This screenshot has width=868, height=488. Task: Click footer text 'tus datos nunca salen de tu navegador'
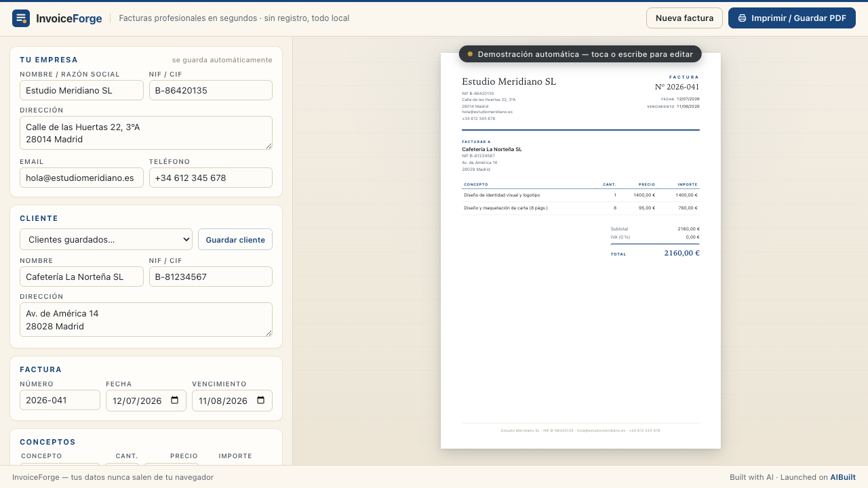142,477
